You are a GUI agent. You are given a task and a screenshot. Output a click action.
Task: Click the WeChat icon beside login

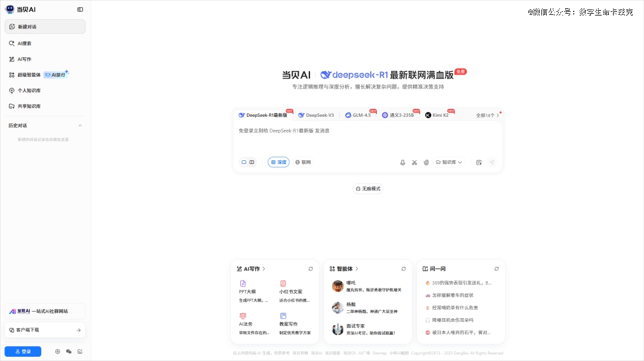(69, 351)
